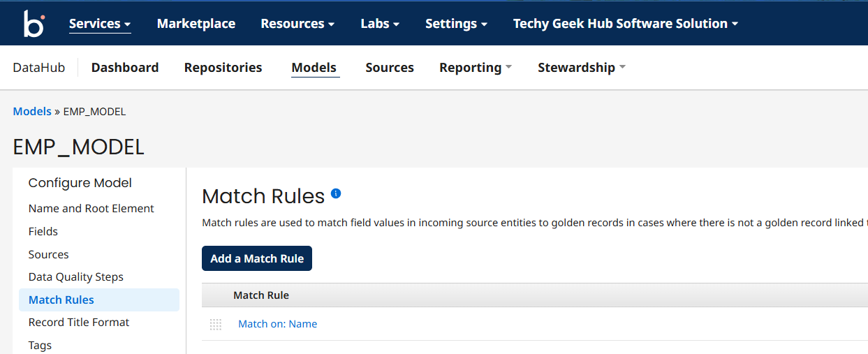
Task: Select Record Title Format in sidebar
Action: [x=79, y=323]
